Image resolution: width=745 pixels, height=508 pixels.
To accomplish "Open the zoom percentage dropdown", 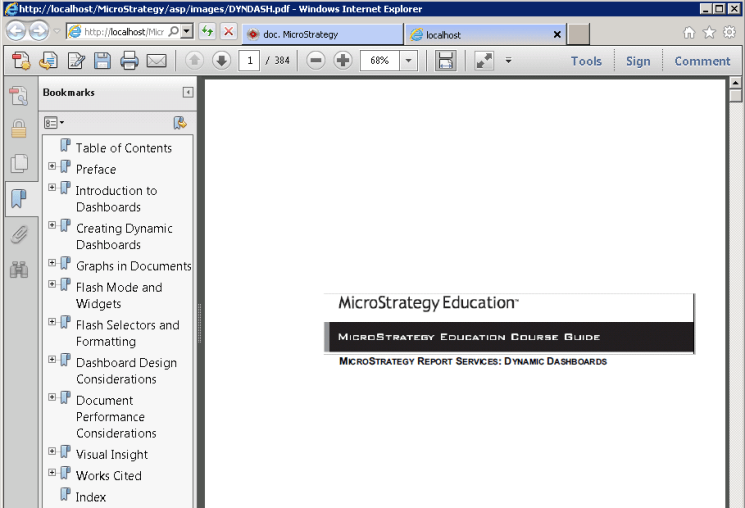I will tap(408, 61).
